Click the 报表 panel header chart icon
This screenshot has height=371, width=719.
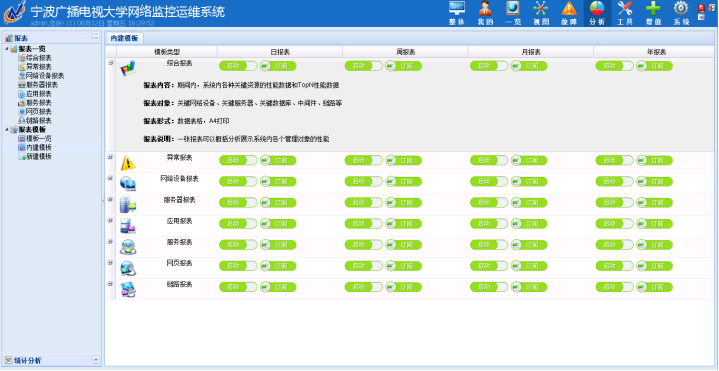click(x=9, y=38)
